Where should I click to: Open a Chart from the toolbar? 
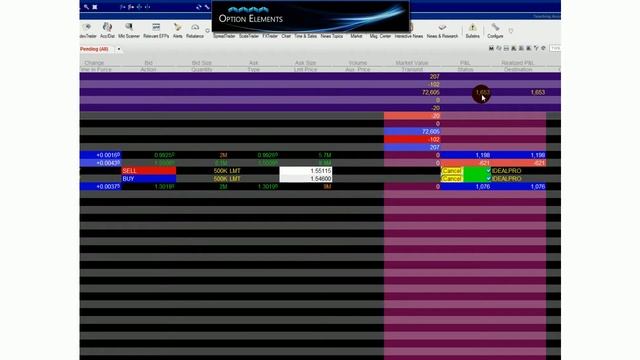[286, 36]
